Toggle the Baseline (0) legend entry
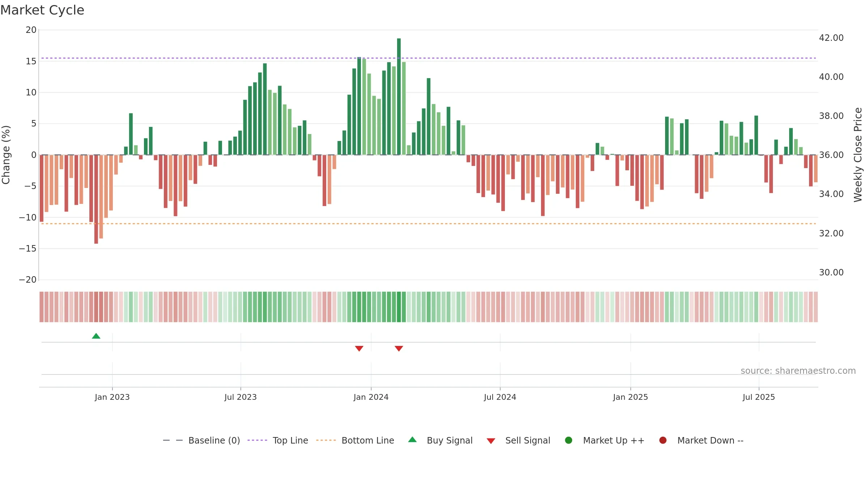The height and width of the screenshot is (488, 868). (201, 440)
